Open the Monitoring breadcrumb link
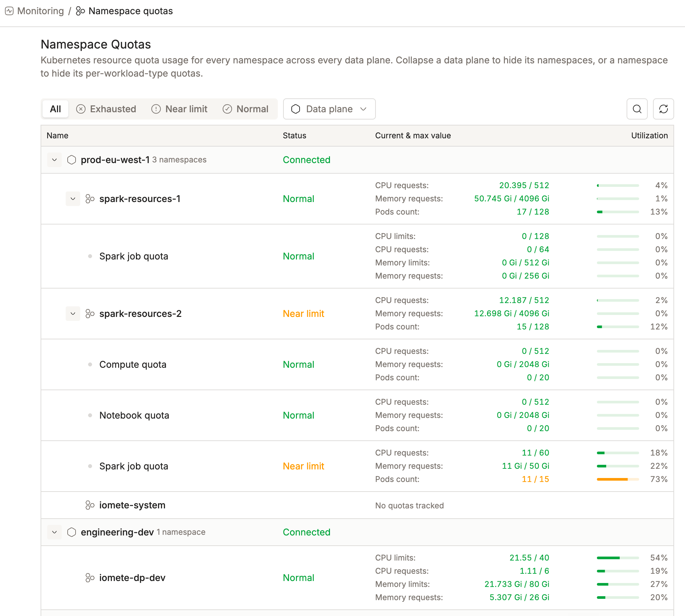 pos(40,11)
